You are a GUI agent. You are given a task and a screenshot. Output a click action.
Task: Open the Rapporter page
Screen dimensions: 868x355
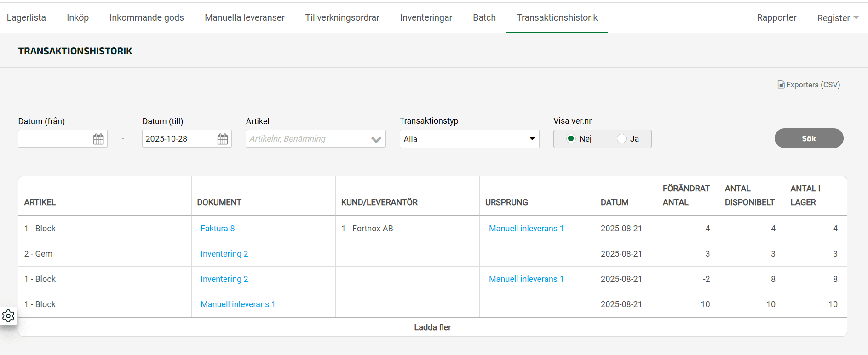coord(776,17)
